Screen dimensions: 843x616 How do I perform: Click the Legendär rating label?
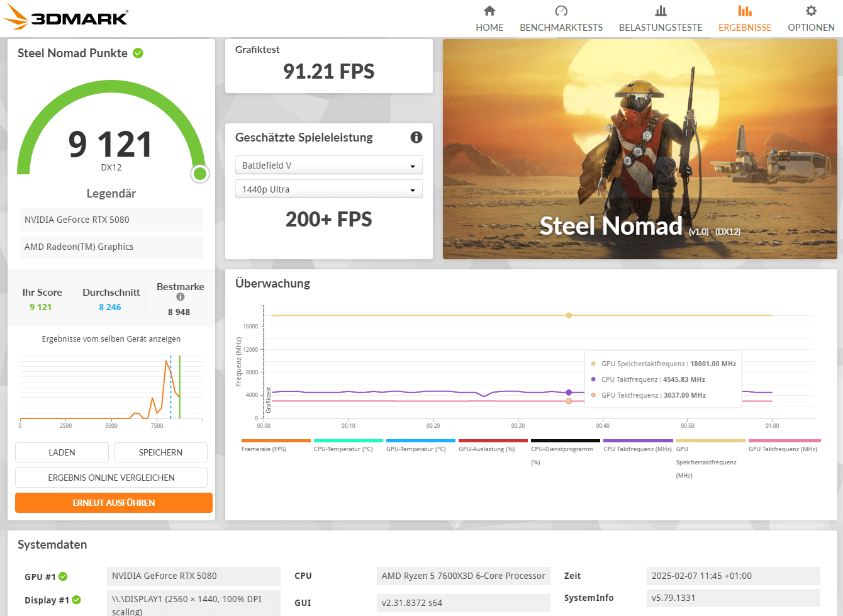tap(111, 194)
